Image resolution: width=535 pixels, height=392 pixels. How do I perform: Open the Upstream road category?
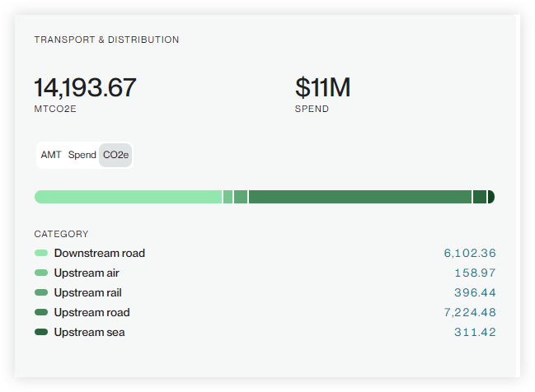[92, 312]
